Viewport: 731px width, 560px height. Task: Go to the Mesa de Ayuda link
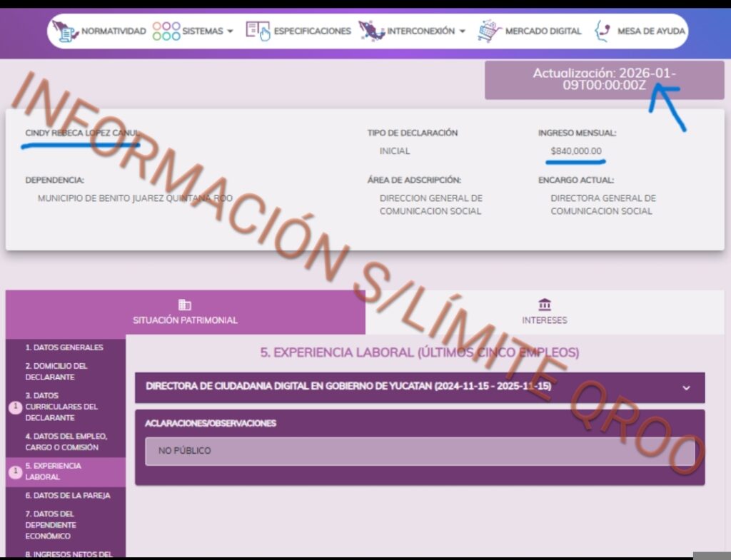coord(651,31)
